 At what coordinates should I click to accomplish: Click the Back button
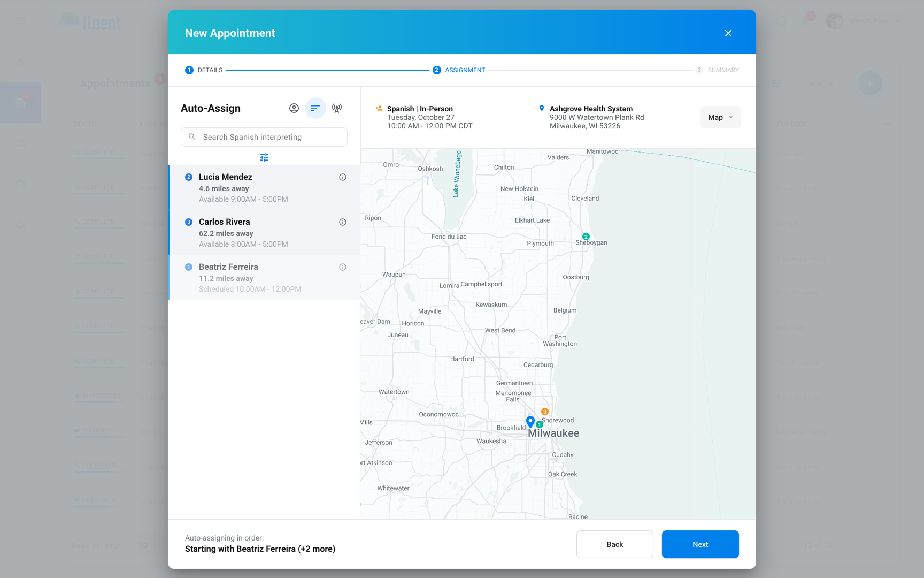pos(615,544)
